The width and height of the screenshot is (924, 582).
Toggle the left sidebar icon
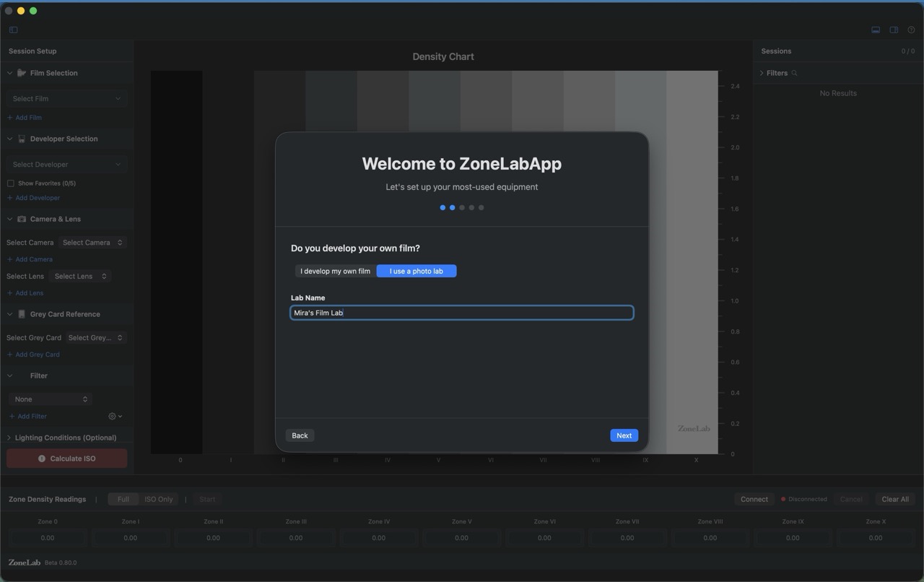click(x=14, y=30)
